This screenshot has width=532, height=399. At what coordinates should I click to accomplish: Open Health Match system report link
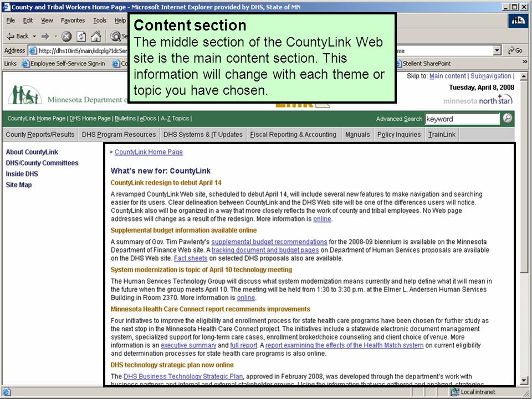click(x=344, y=345)
